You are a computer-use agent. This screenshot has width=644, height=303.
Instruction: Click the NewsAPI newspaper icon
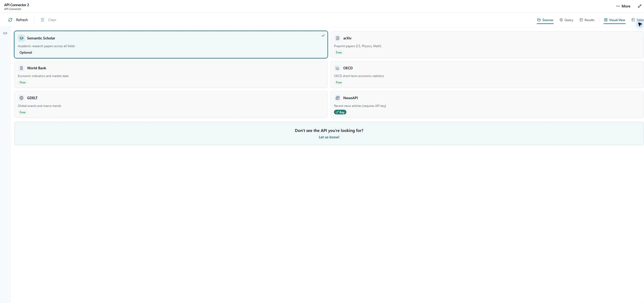pyautogui.click(x=337, y=98)
